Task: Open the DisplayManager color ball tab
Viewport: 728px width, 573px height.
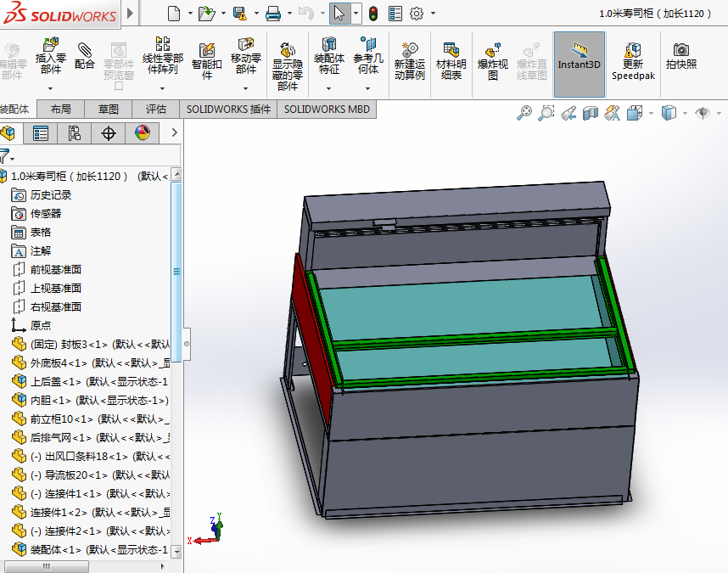Action: point(142,132)
